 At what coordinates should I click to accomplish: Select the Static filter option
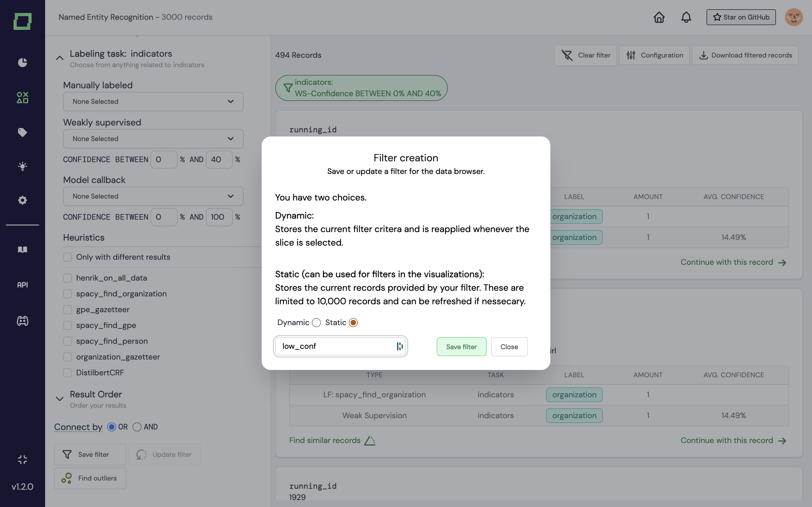[x=353, y=322]
